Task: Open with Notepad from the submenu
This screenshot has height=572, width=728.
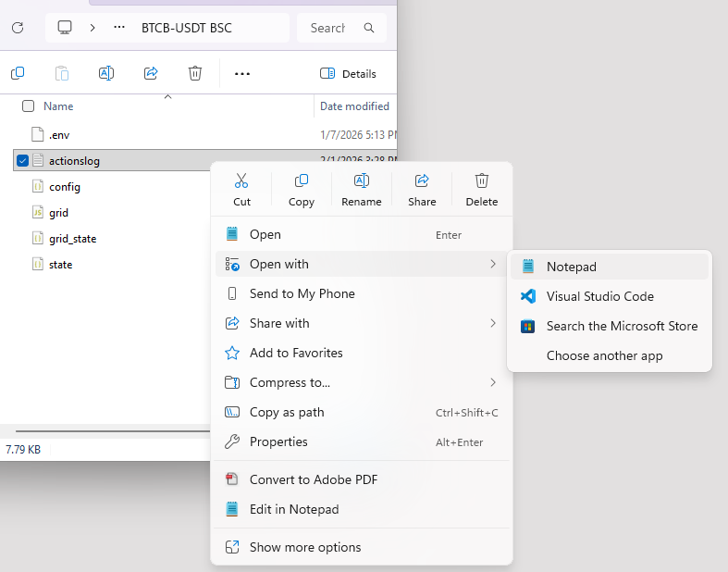Action: (x=610, y=267)
